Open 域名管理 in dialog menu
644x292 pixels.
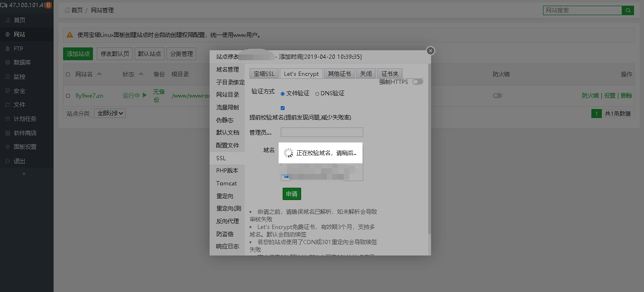pyautogui.click(x=228, y=70)
